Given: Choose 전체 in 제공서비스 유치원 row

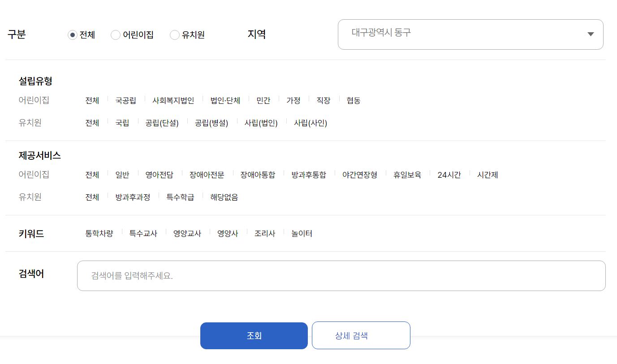Looking at the screenshot, I should [92, 197].
